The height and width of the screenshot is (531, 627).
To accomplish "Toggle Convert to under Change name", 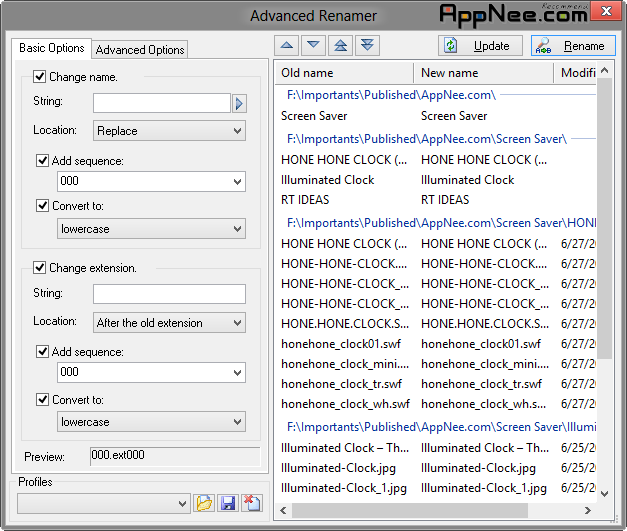I will point(42,206).
